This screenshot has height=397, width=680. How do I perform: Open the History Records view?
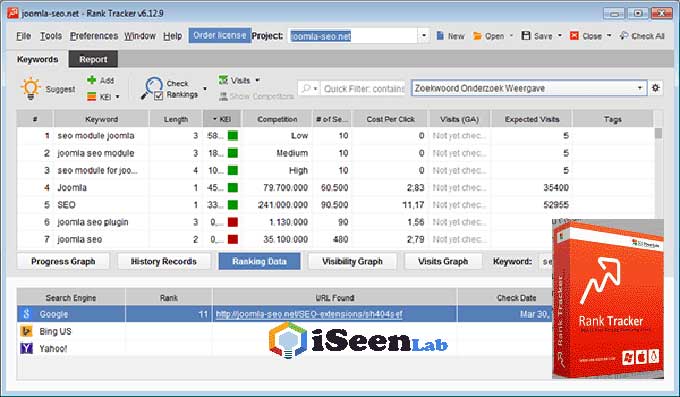click(164, 261)
